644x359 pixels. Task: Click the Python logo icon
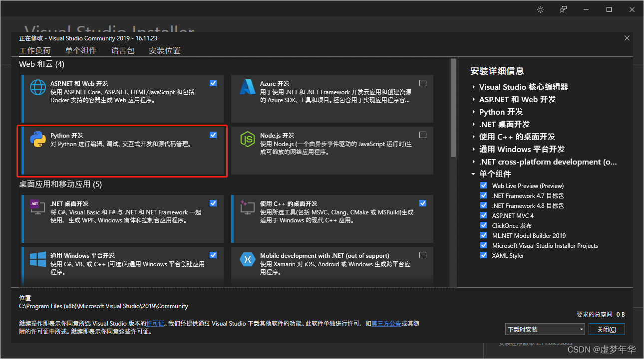38,139
